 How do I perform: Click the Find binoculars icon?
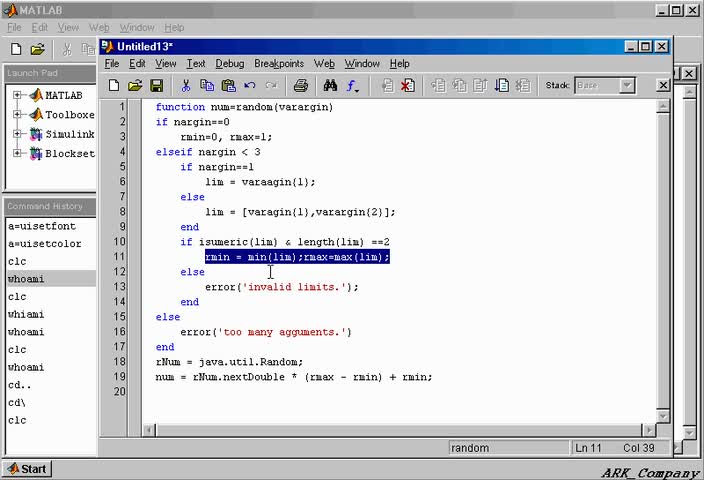[x=330, y=85]
